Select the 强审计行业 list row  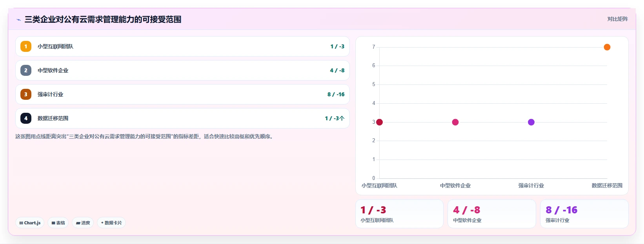click(182, 94)
